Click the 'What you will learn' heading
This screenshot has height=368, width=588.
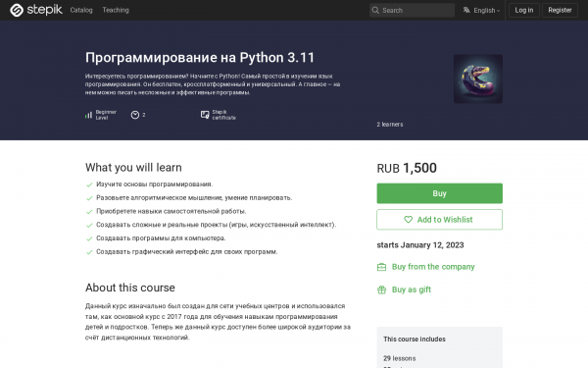(x=133, y=168)
